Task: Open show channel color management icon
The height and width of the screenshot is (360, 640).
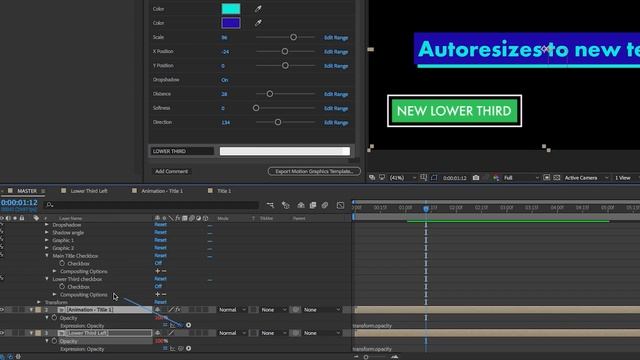Action: (496, 178)
